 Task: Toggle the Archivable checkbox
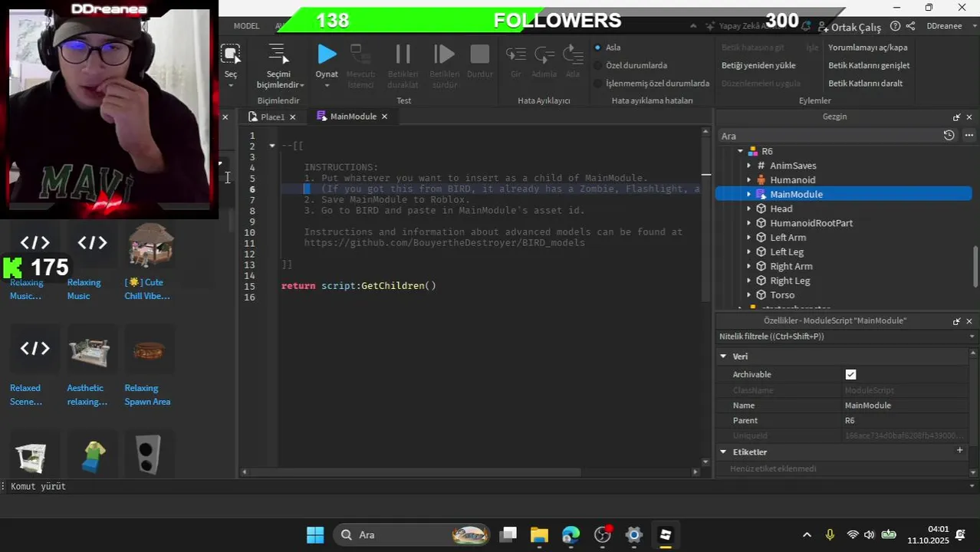(850, 374)
